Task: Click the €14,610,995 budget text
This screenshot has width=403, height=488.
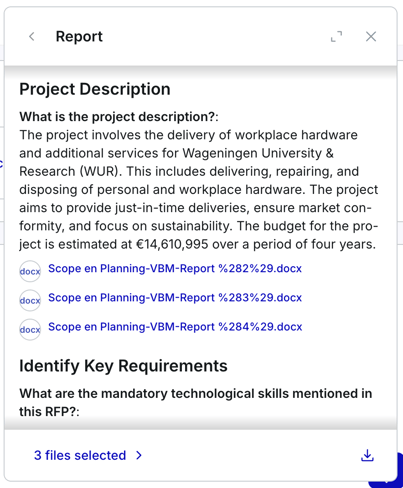Action: coord(172,244)
